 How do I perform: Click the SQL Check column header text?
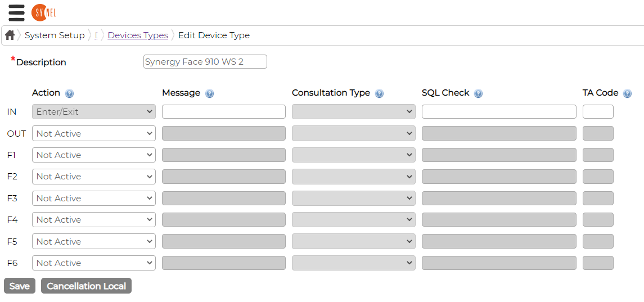click(445, 93)
